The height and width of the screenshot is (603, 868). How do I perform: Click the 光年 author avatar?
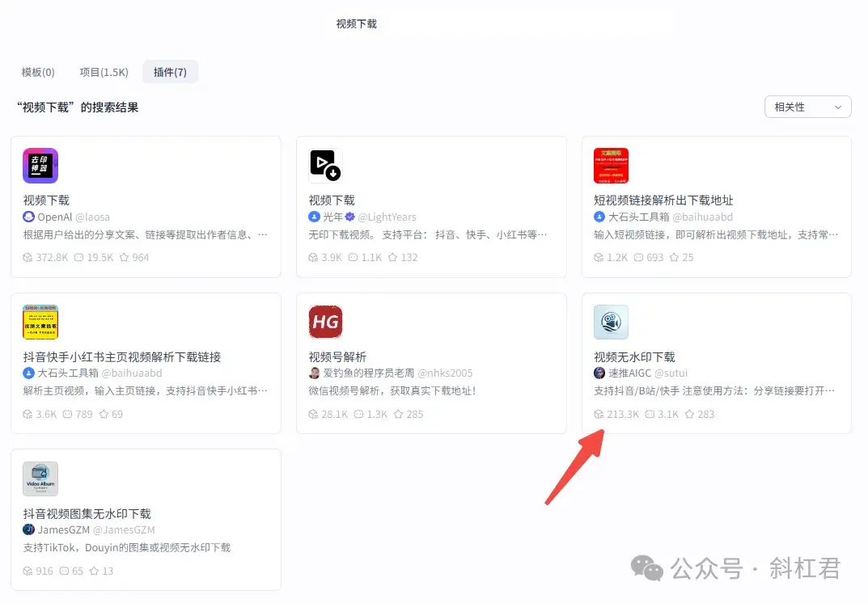315,217
